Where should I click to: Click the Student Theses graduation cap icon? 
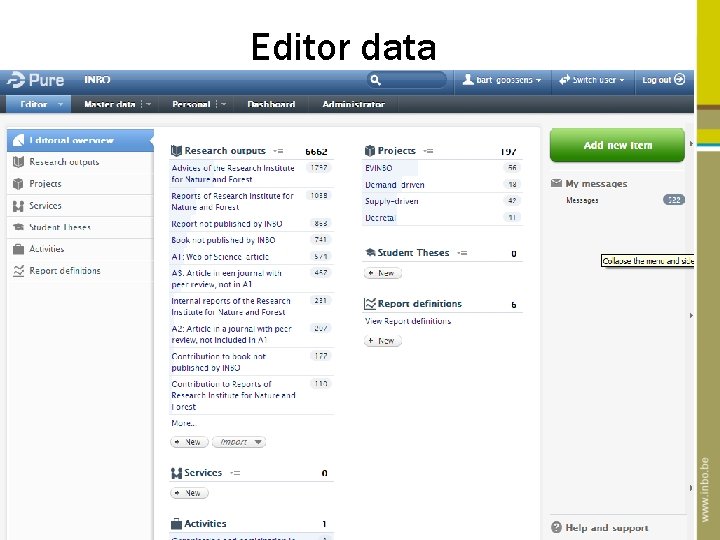pyautogui.click(x=370, y=253)
